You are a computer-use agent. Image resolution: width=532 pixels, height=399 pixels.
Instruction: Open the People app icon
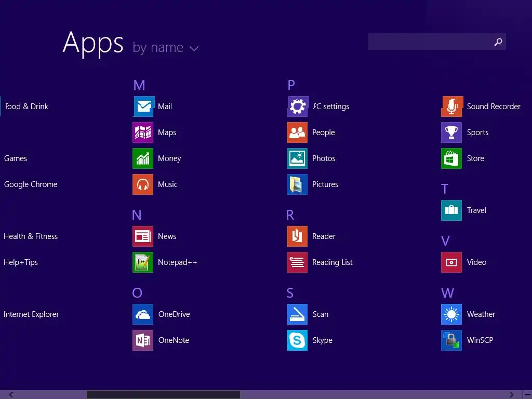(297, 132)
